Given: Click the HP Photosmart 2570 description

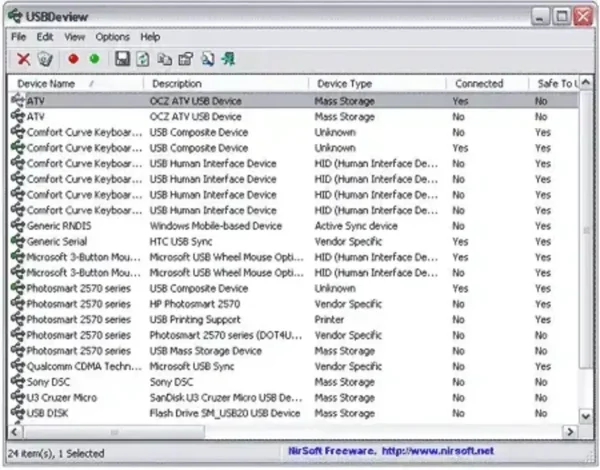Looking at the screenshot, I should click(x=195, y=304).
